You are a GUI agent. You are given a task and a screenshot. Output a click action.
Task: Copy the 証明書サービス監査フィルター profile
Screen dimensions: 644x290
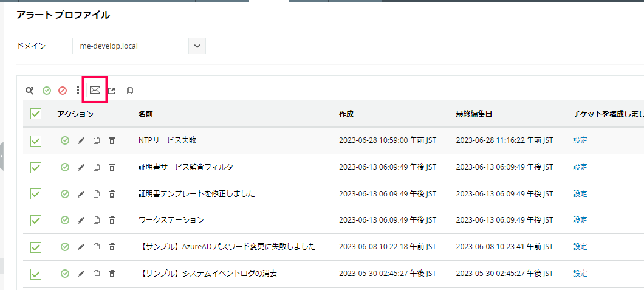[97, 167]
